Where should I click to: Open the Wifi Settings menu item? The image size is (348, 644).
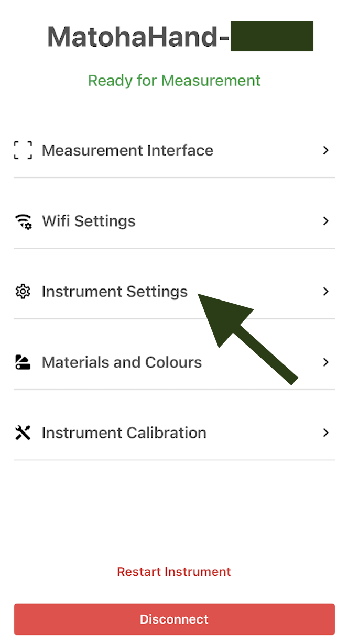pos(89,221)
